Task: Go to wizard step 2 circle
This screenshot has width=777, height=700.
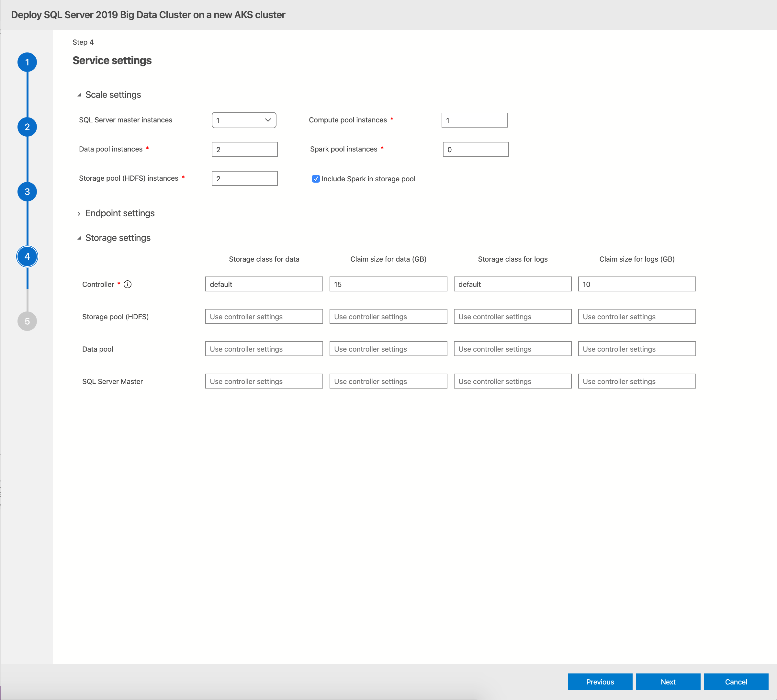Action: [x=27, y=127]
